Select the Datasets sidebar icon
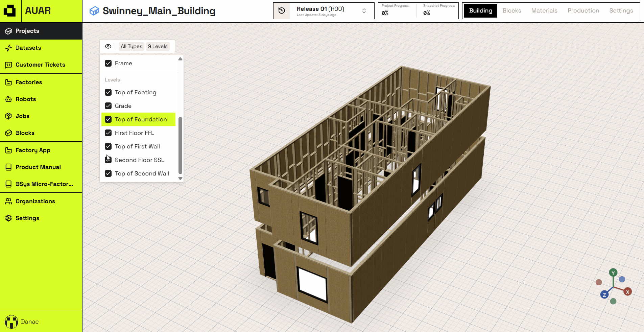 (8, 48)
